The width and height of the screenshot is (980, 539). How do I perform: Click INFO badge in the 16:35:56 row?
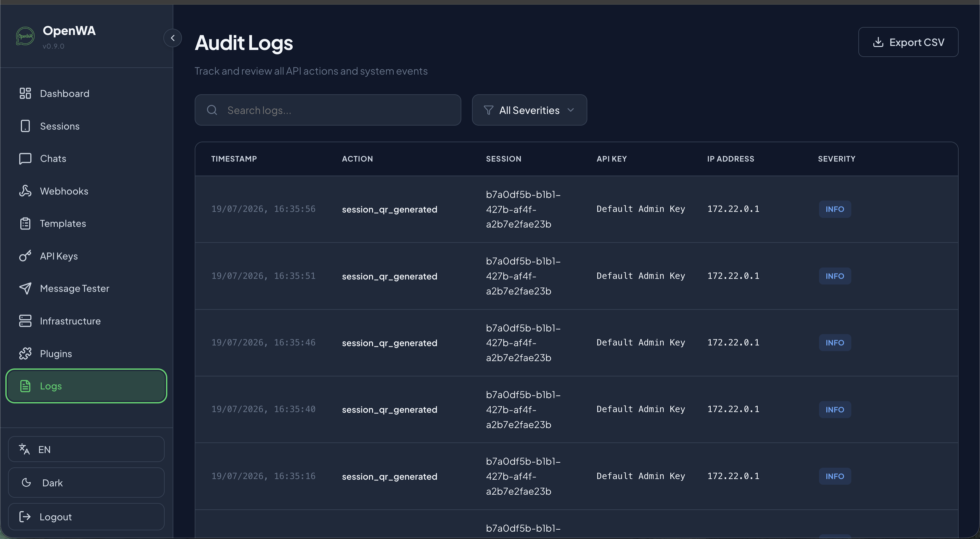835,209
